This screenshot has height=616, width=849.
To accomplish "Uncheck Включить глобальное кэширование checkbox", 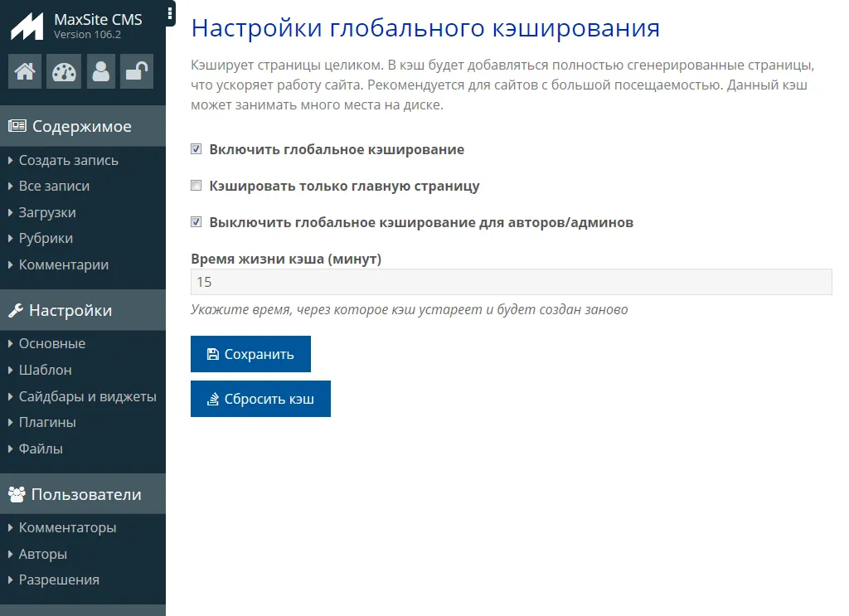I will click(x=196, y=150).
